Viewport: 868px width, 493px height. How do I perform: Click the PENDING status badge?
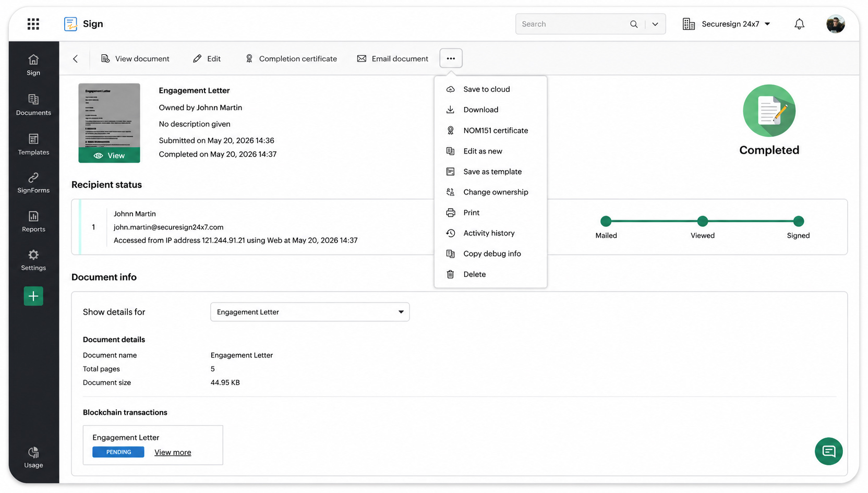tap(118, 452)
